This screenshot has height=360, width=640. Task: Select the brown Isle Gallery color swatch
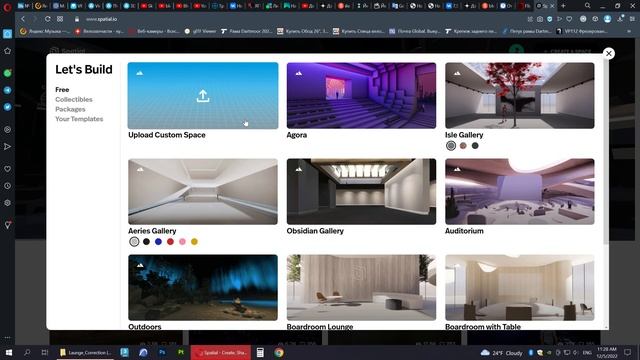(463, 145)
